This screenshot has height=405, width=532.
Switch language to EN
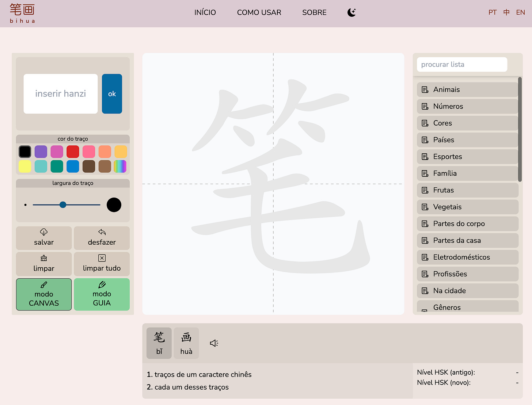click(520, 12)
